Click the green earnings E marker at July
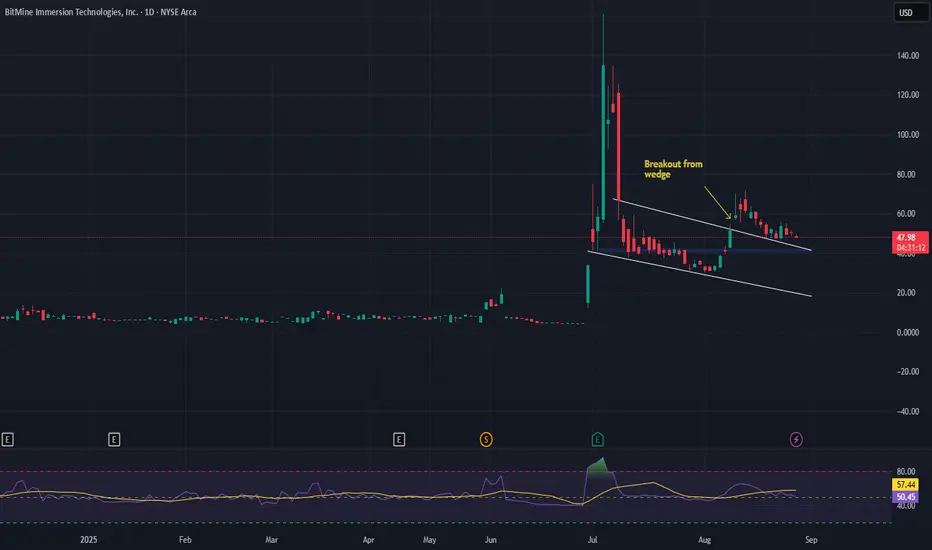The height and width of the screenshot is (550, 932). point(597,439)
